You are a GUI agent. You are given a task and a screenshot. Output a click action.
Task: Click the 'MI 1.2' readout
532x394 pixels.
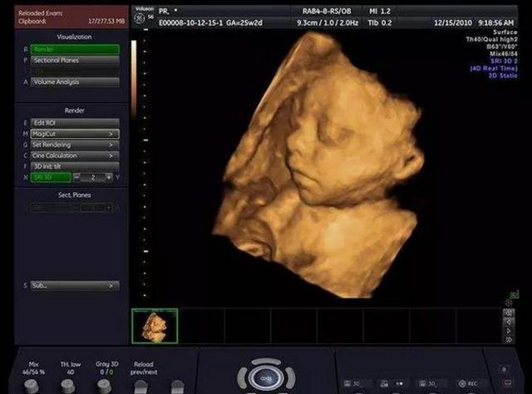click(380, 11)
